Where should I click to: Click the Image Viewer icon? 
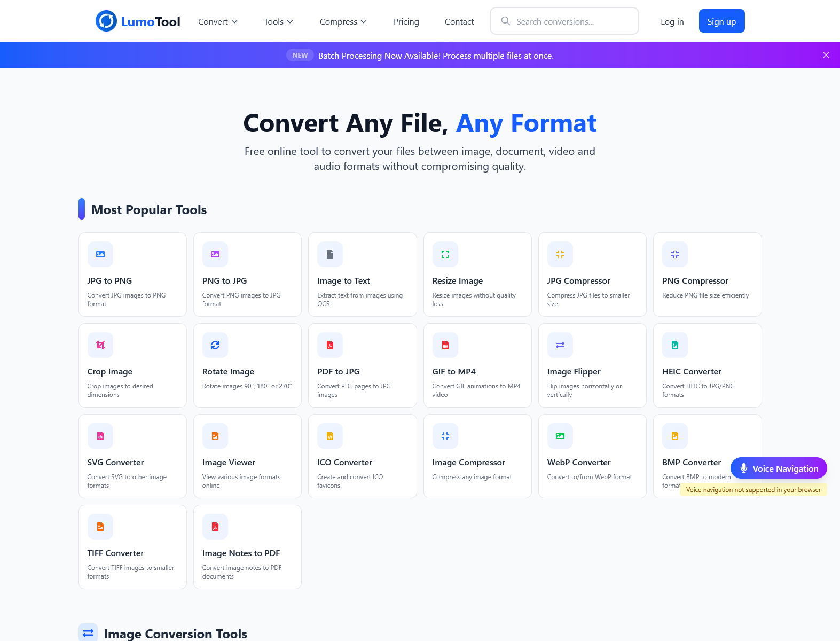pos(215,436)
